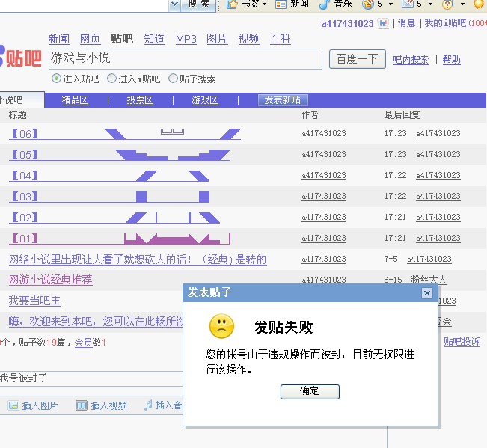Click the 17:23 reply time in 【06】 row
The width and height of the screenshot is (487, 448).
pyautogui.click(x=395, y=133)
